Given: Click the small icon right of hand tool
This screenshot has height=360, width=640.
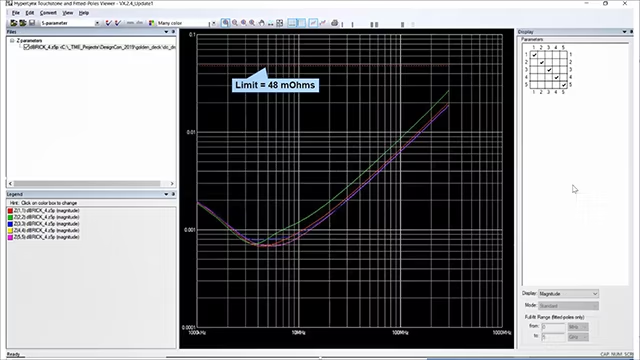Looking at the screenshot, I should pos(271,24).
